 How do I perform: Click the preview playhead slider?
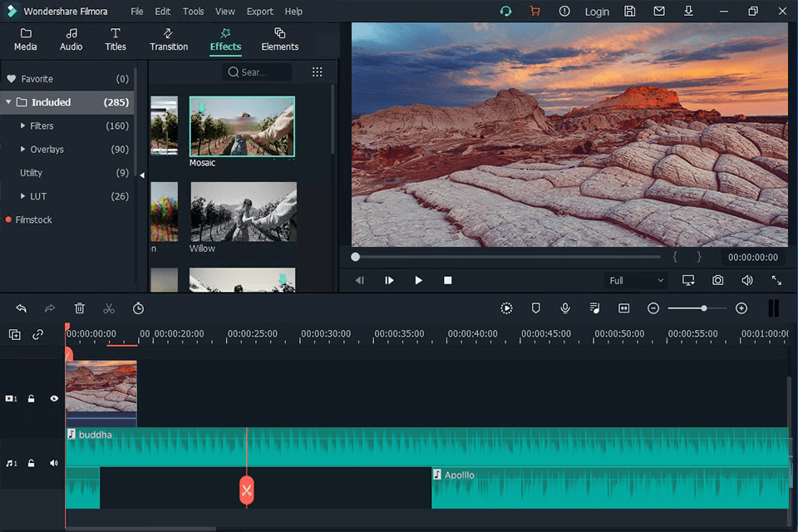tap(355, 257)
